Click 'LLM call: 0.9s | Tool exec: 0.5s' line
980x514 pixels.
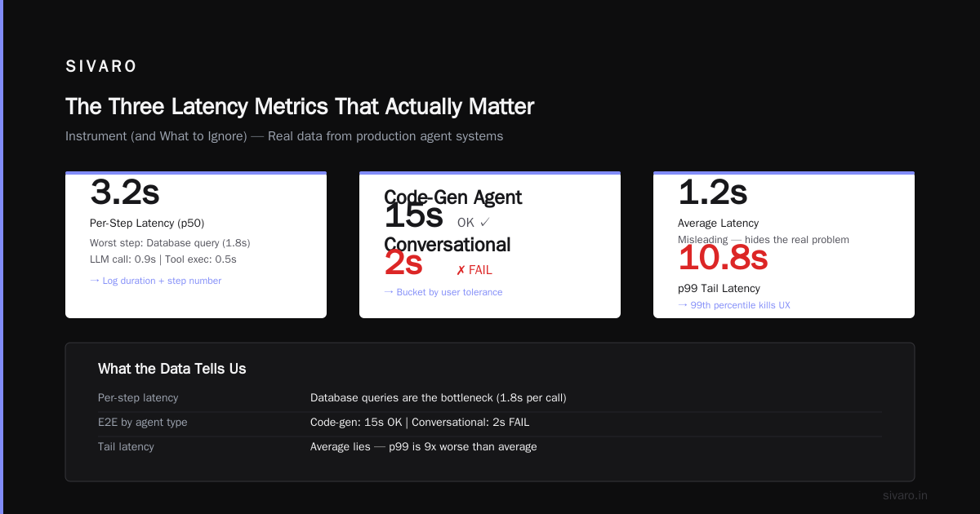[163, 259]
